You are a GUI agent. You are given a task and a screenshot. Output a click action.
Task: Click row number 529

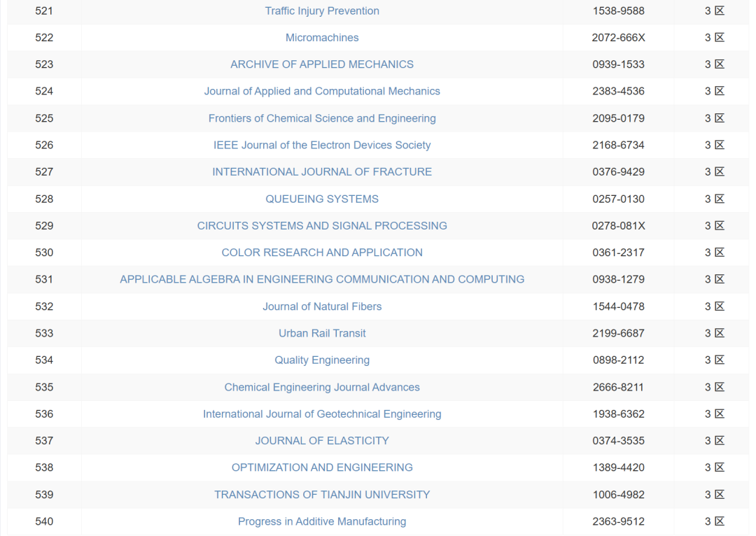(44, 225)
